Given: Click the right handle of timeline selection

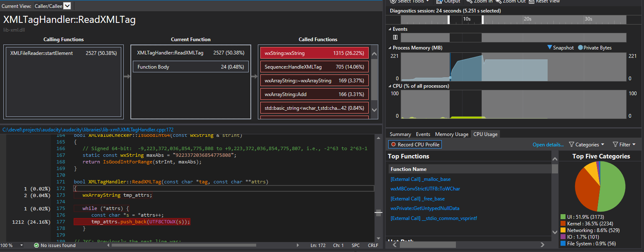Looking at the screenshot, I should 482,20.
